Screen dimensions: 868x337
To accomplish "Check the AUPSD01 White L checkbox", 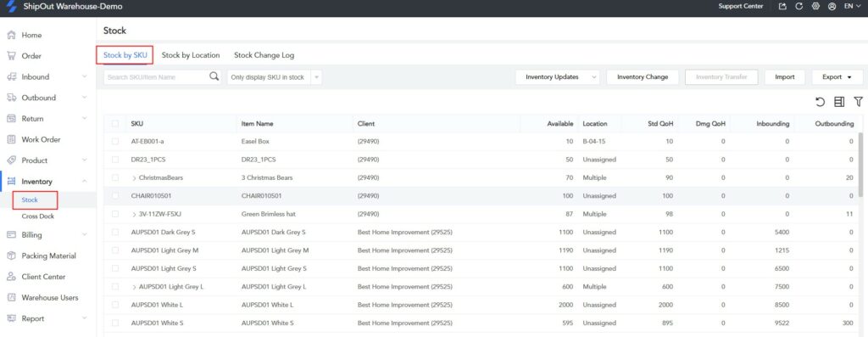I will tap(115, 305).
